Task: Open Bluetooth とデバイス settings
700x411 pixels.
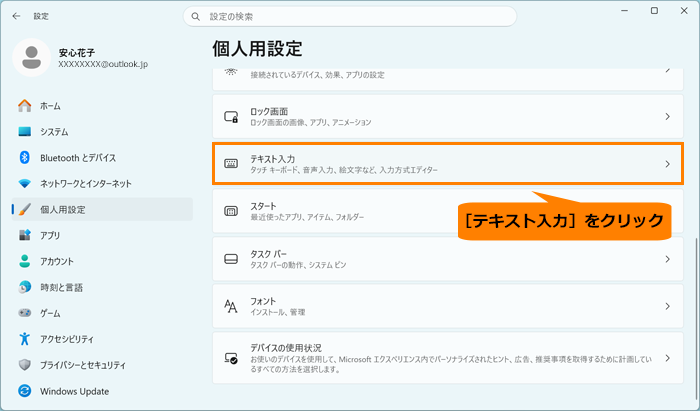Action: pyautogui.click(x=102, y=158)
